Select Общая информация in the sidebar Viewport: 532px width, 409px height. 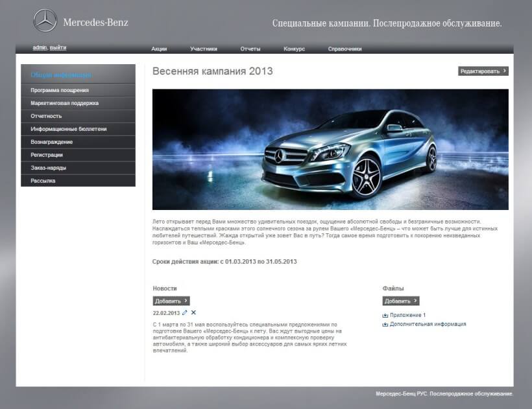(x=78, y=74)
